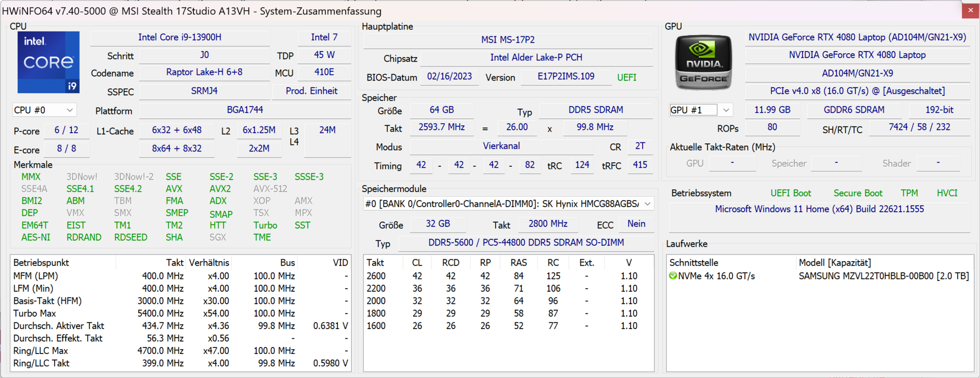Close the system summary window
This screenshot has width=980, height=378.
tap(970, 10)
